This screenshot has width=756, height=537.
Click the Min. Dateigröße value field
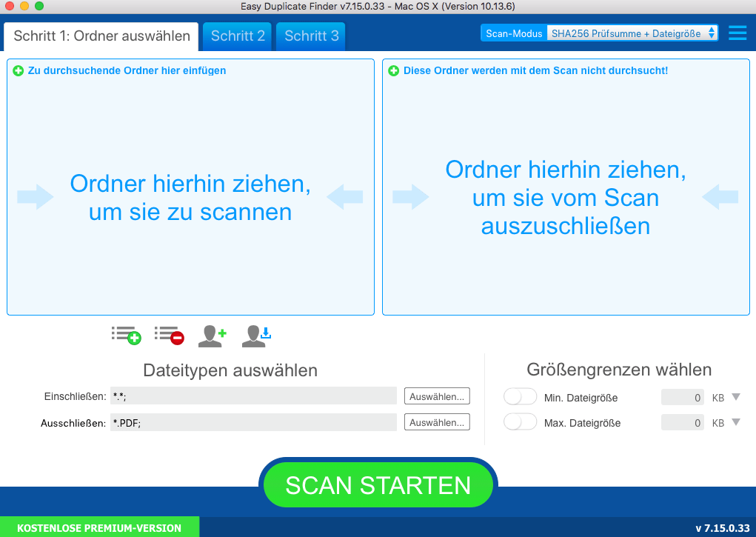[x=683, y=398]
